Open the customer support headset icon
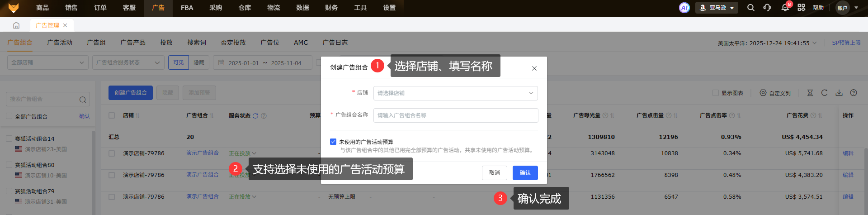 coord(767,8)
